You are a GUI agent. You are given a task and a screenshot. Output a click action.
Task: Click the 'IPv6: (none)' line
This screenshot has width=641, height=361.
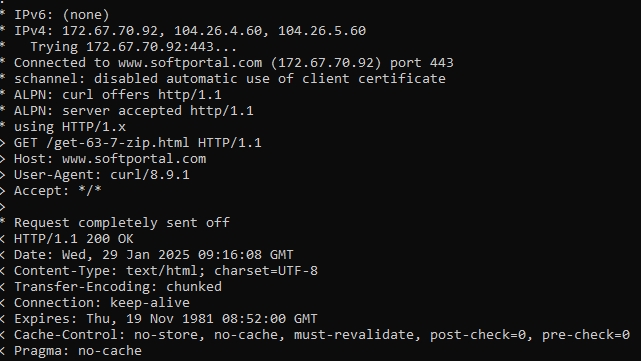62,15
